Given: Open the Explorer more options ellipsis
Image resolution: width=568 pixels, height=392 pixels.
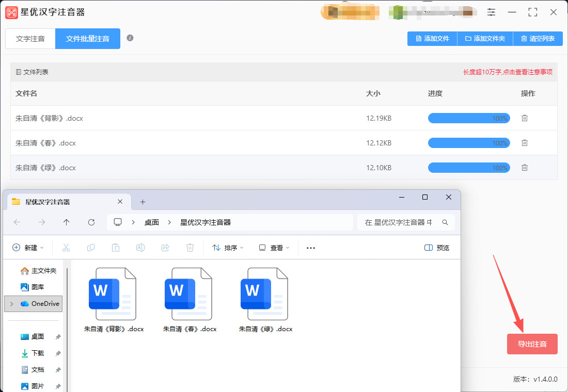Looking at the screenshot, I should [310, 248].
